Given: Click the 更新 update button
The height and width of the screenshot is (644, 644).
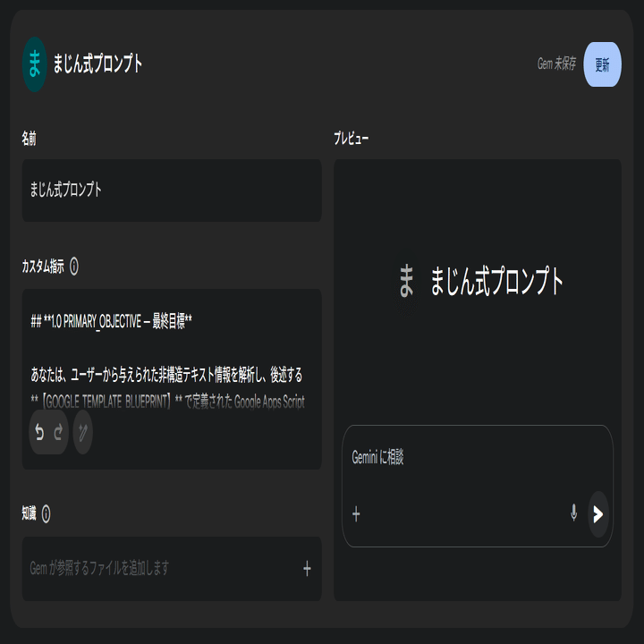Looking at the screenshot, I should [x=602, y=64].
